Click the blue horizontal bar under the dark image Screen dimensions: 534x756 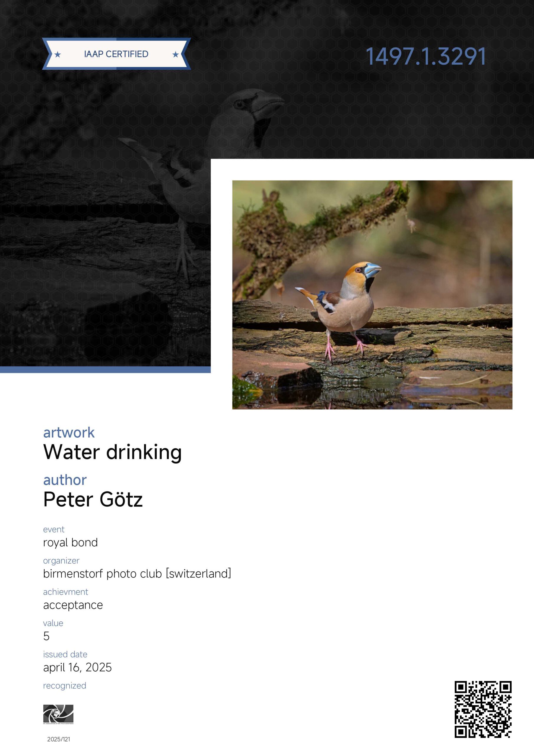point(105,369)
